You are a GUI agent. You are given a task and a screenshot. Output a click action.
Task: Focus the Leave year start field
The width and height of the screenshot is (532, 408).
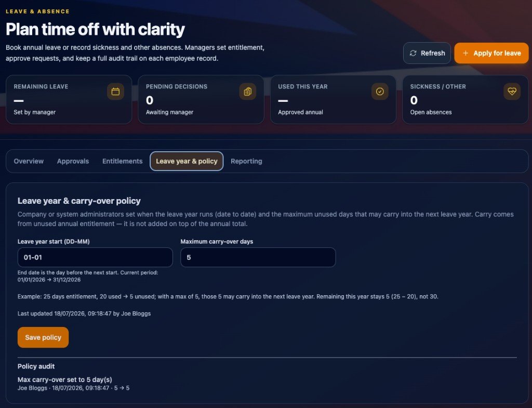[95, 257]
